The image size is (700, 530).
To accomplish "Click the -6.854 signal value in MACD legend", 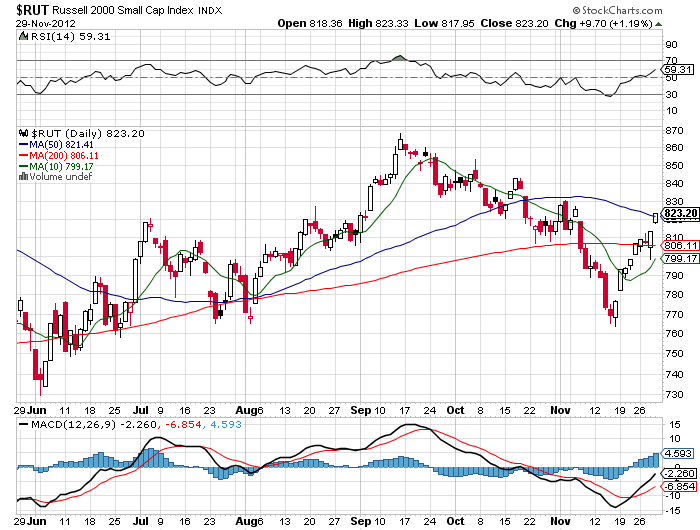I will pos(183,424).
